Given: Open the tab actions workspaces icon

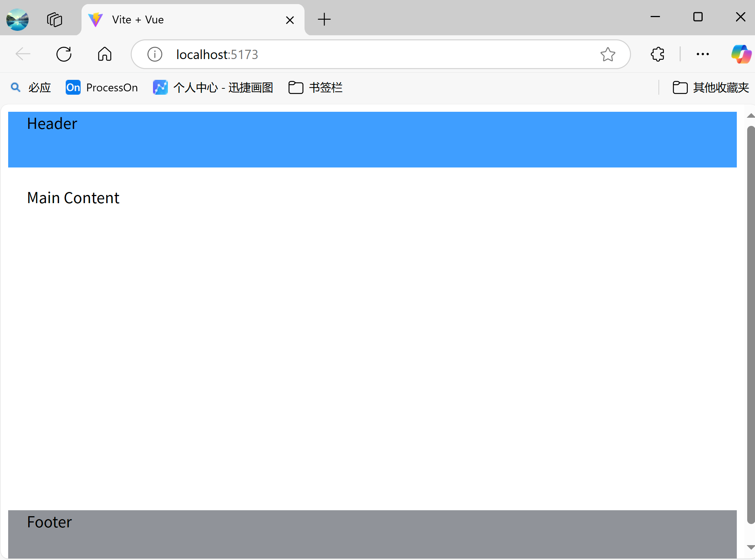Looking at the screenshot, I should coord(55,19).
